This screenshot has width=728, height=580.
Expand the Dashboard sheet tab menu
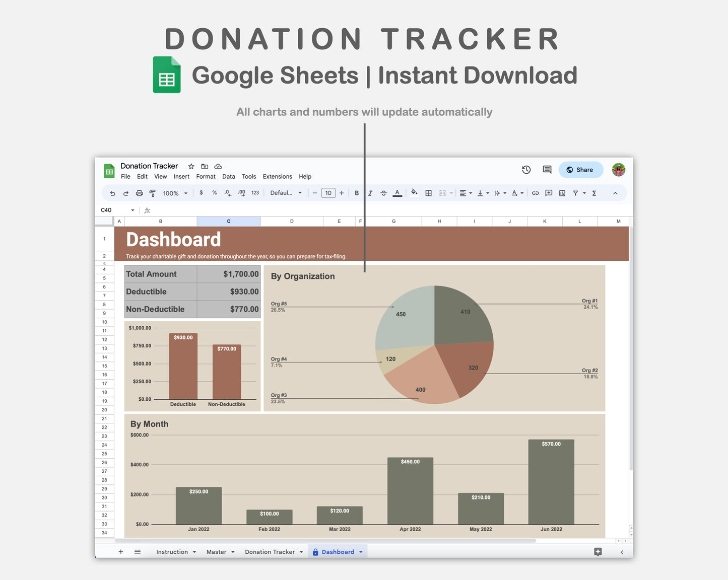tap(361, 552)
